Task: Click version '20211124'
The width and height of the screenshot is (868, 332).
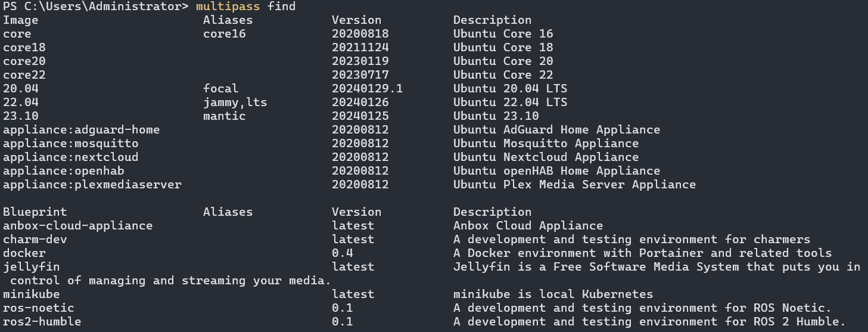Action: pyautogui.click(x=360, y=47)
